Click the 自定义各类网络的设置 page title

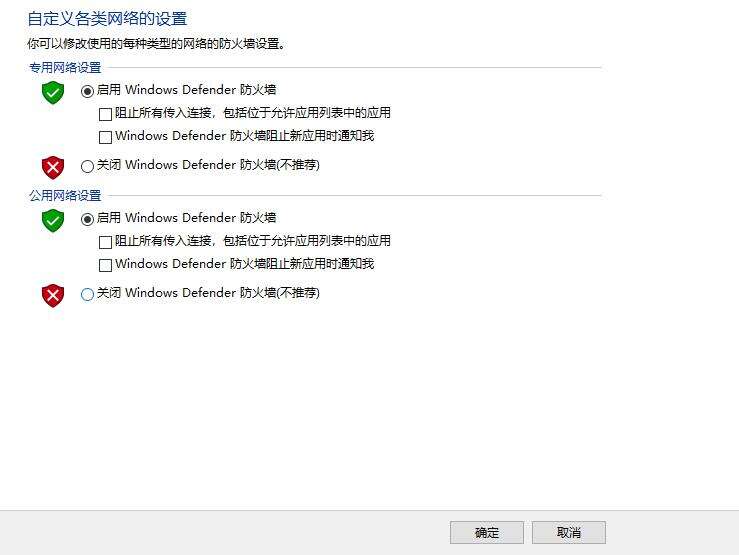pos(107,19)
